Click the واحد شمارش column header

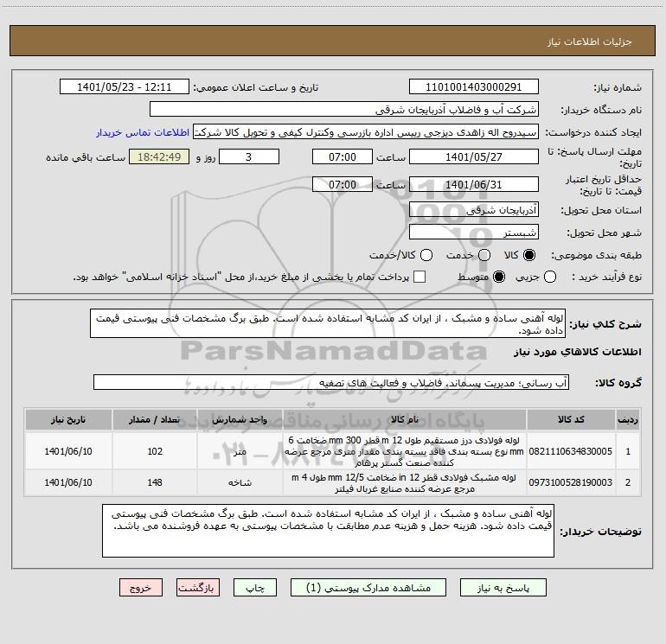pos(240,419)
